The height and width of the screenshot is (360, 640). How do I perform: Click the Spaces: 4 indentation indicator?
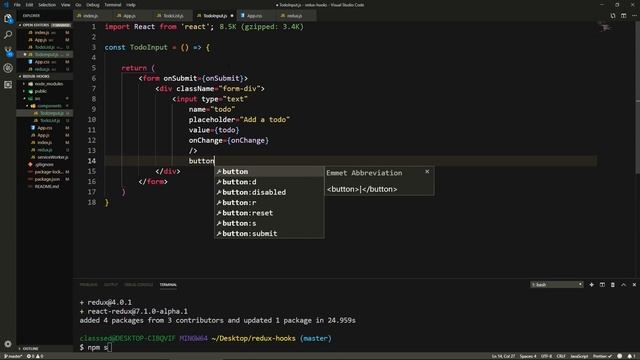[528, 356]
